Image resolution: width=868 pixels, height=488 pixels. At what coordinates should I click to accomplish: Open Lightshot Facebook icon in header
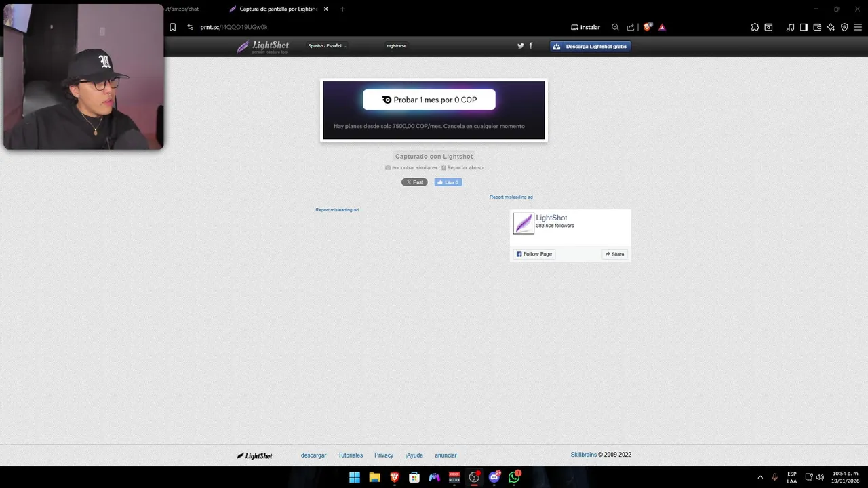tap(531, 46)
